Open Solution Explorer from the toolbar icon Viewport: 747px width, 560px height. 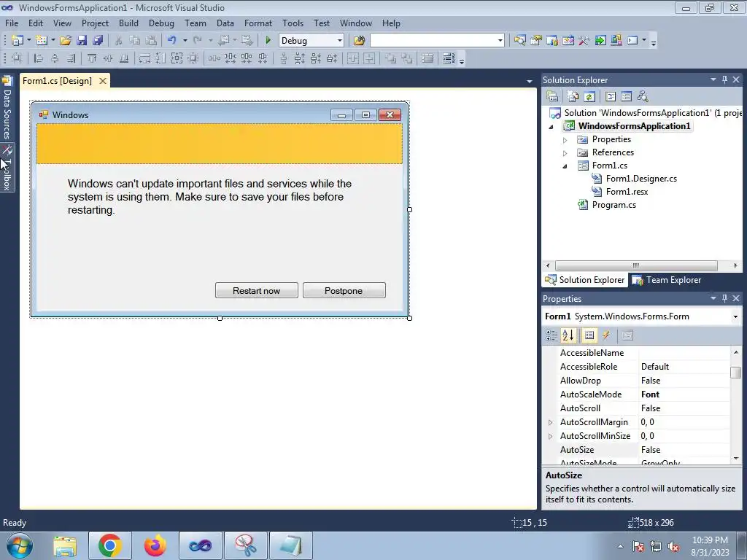pos(519,41)
